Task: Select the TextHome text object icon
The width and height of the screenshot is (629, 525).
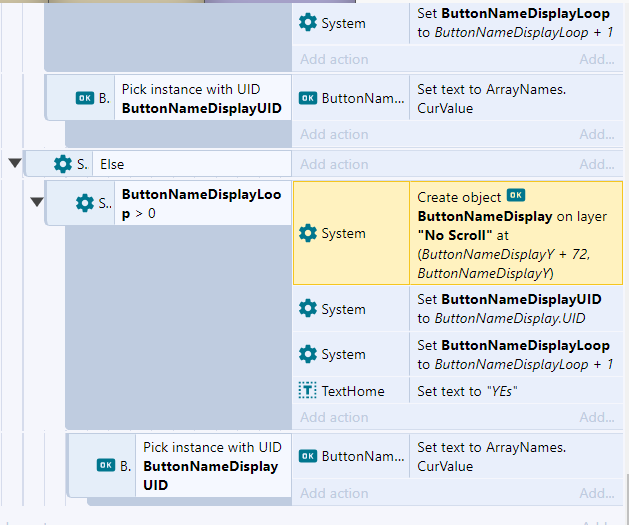Action: pyautogui.click(x=308, y=390)
